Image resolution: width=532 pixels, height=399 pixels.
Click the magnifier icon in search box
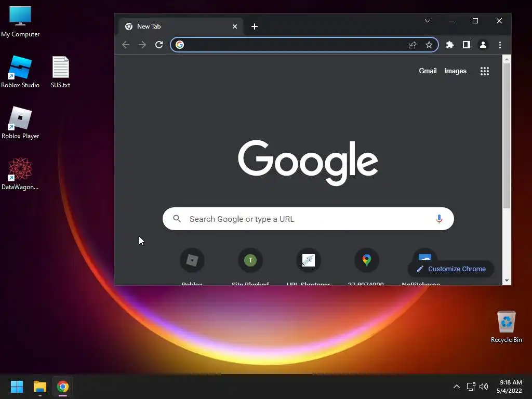point(177,219)
